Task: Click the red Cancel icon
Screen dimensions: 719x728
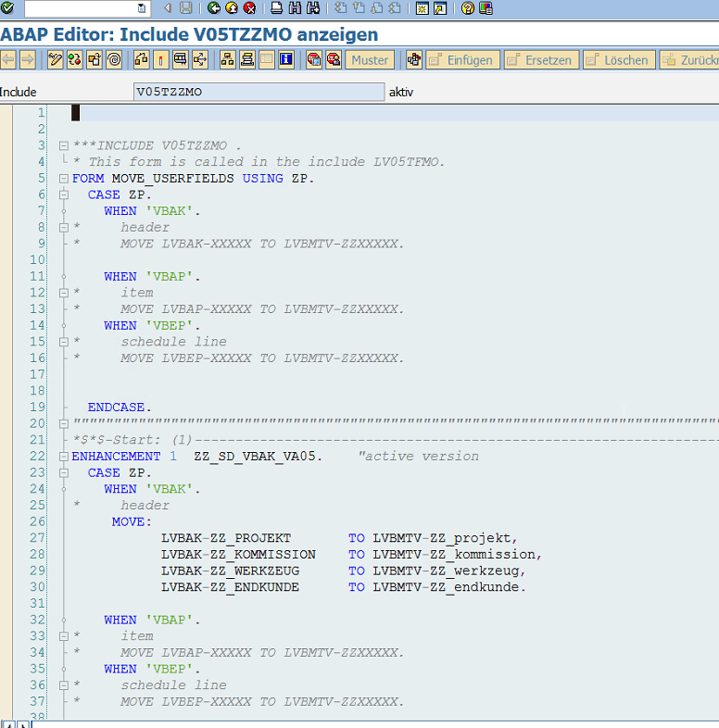Action: click(x=249, y=8)
